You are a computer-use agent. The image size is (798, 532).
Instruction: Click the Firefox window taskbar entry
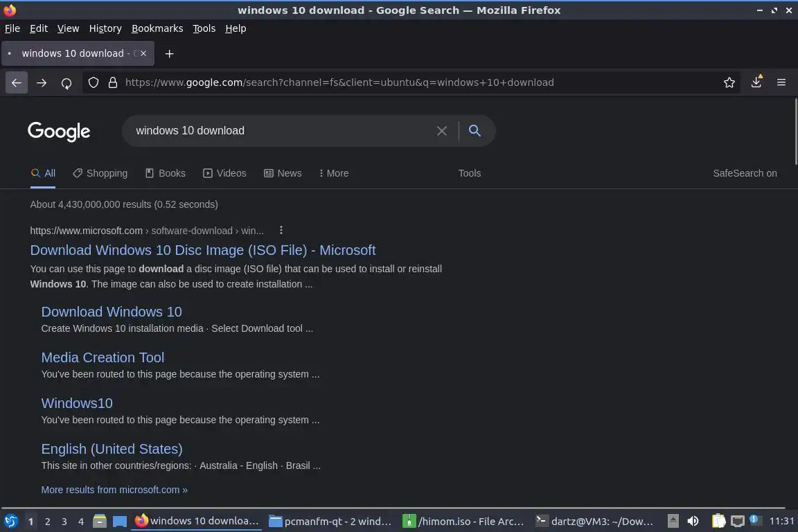(197, 522)
